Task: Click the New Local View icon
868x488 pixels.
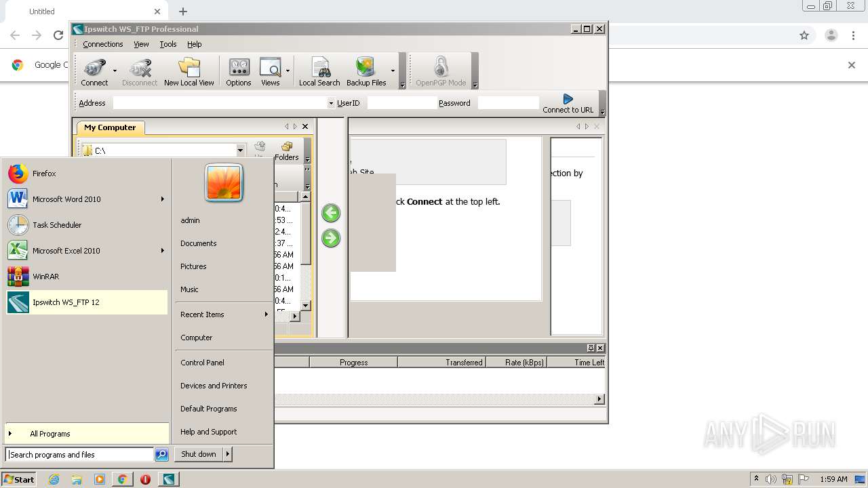Action: pyautogui.click(x=189, y=71)
